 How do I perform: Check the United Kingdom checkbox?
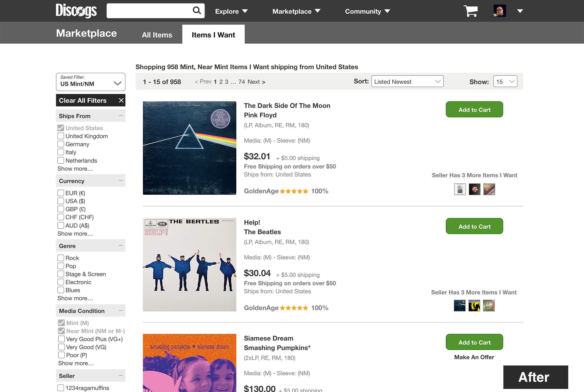click(x=61, y=136)
